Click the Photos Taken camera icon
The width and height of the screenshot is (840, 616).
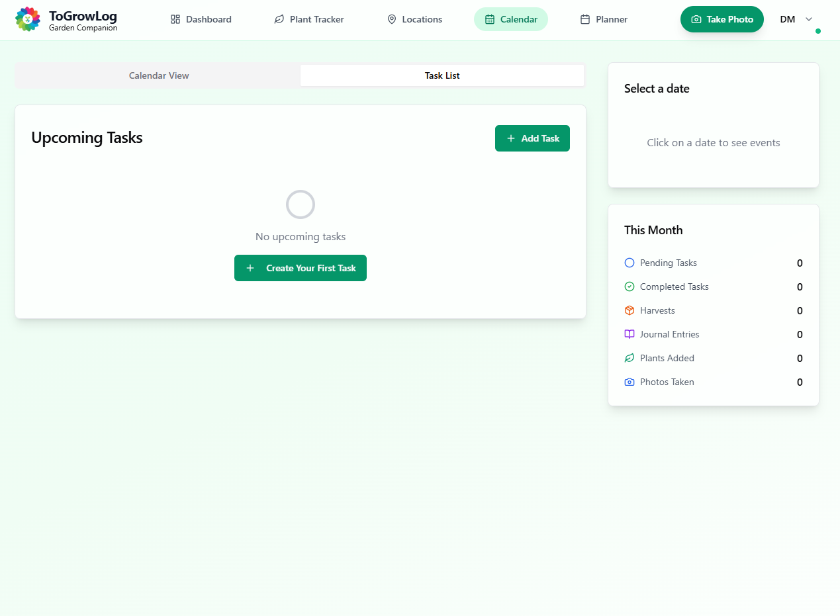pos(630,382)
